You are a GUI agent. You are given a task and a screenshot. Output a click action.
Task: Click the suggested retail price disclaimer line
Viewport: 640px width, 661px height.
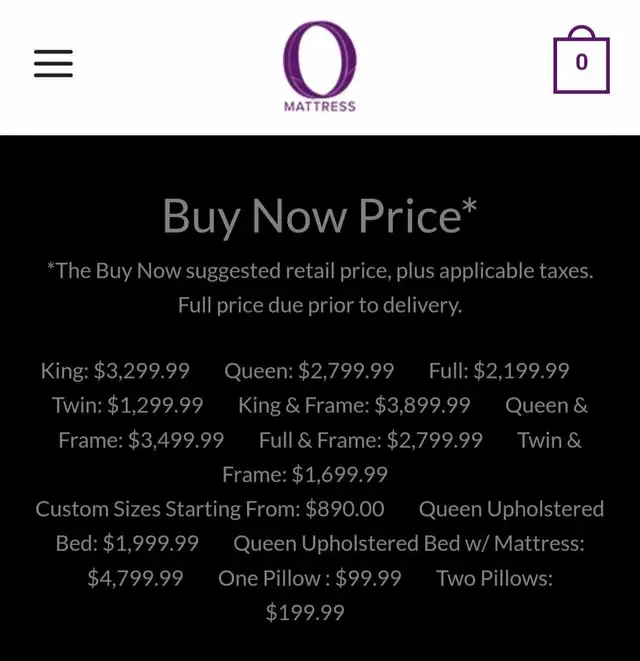point(320,271)
